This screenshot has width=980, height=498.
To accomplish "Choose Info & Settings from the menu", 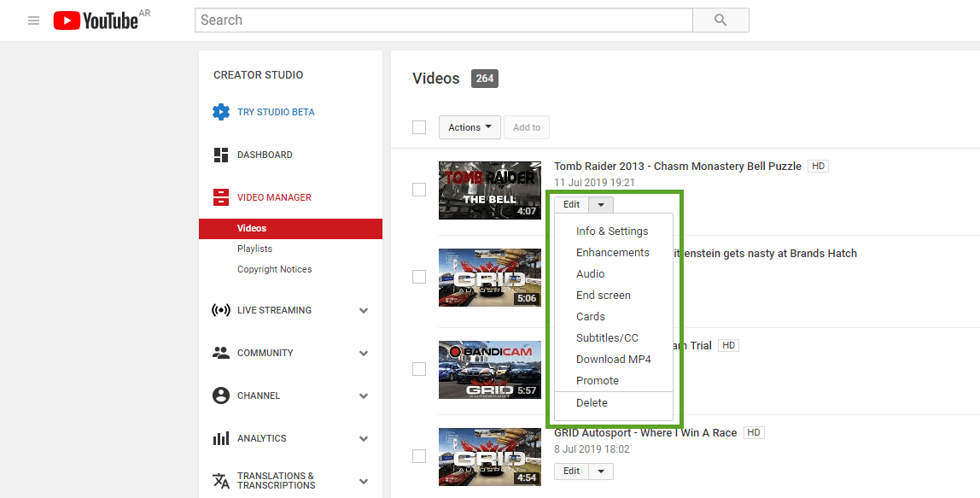I will (613, 231).
